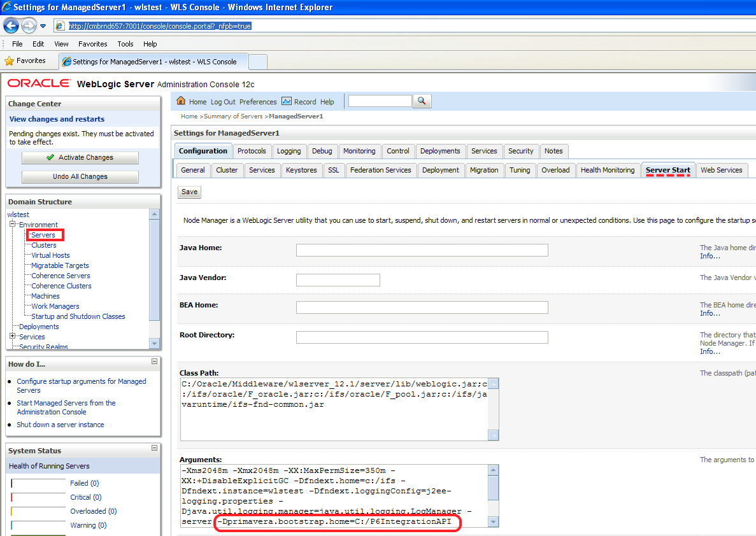
Task: Select the Keystores subtab
Action: (301, 170)
